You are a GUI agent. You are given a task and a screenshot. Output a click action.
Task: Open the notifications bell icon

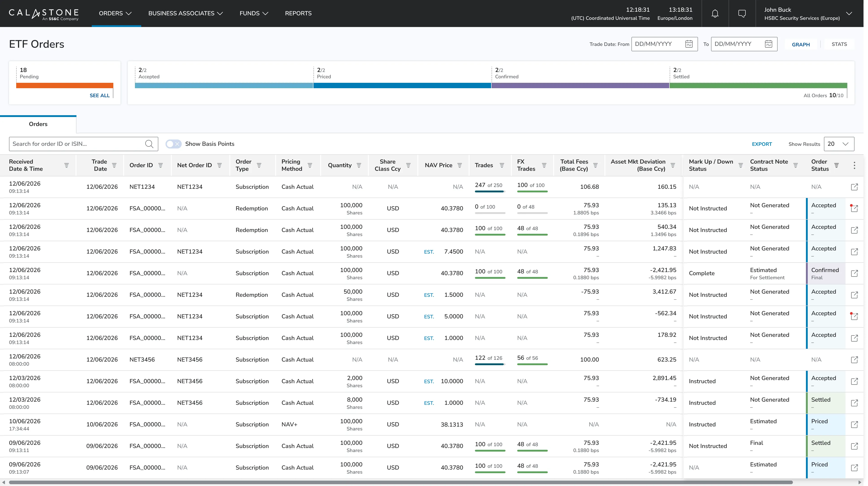tap(715, 13)
